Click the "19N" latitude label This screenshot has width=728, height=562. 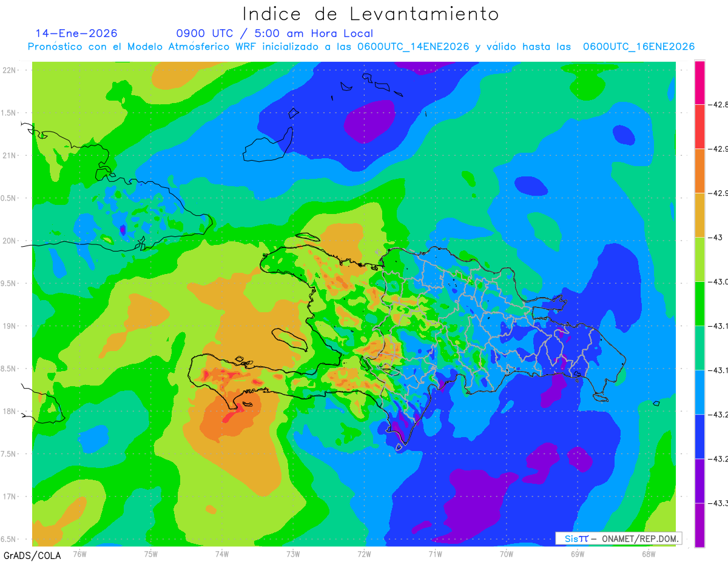click(10, 326)
